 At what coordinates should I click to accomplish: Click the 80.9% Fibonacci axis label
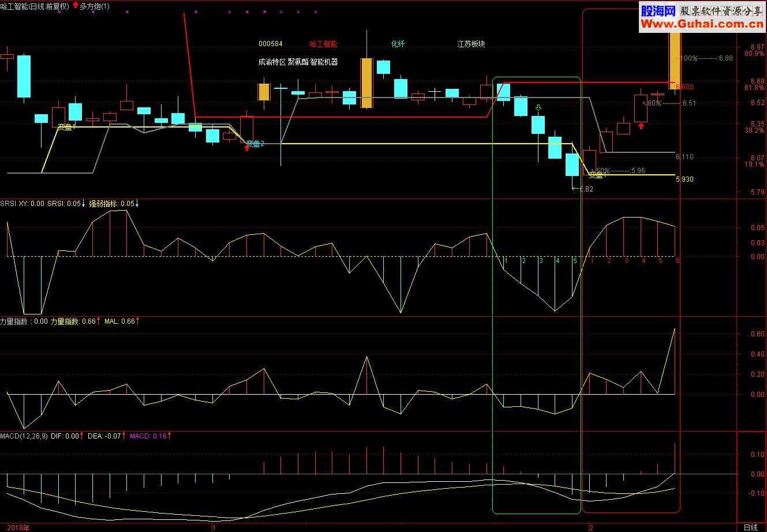point(754,54)
